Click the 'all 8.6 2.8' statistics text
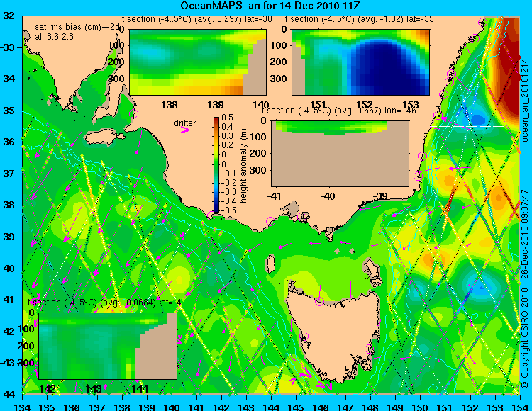This screenshot has height=411, width=532. (55, 37)
